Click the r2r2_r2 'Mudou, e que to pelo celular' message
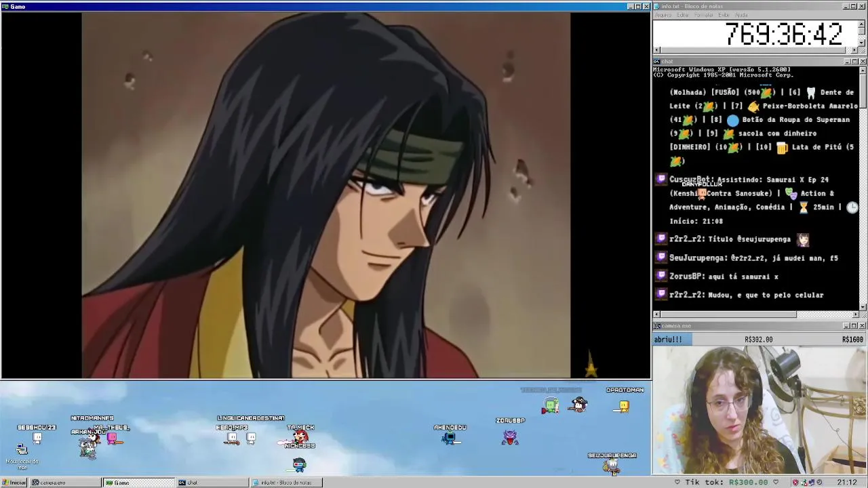Viewport: 868px width, 488px height. [x=746, y=295]
